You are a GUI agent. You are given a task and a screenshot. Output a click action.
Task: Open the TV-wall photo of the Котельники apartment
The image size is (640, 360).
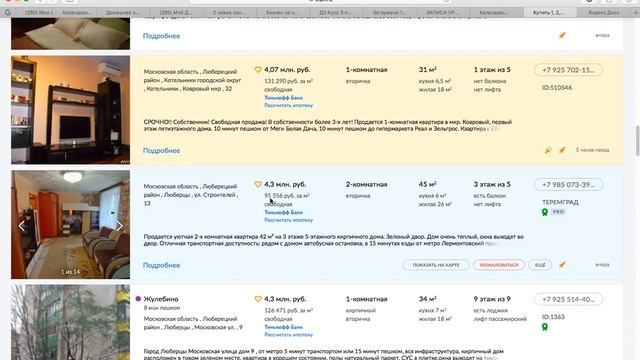71,110
